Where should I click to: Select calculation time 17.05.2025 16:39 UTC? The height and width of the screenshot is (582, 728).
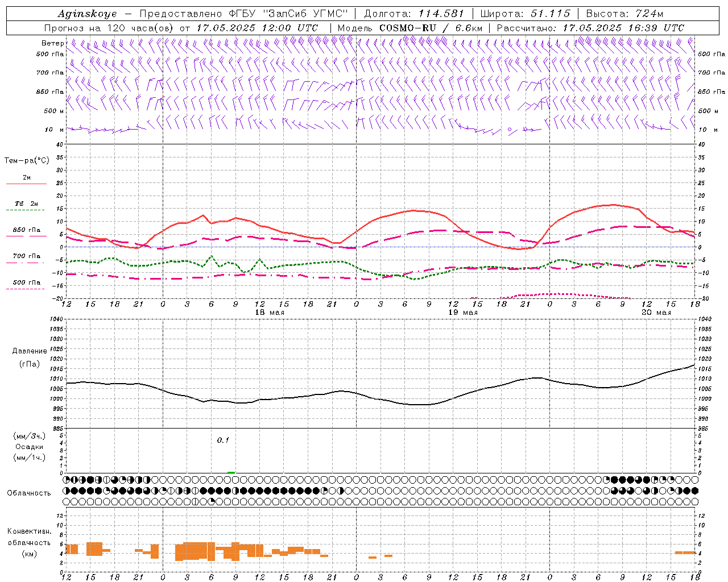623,27
